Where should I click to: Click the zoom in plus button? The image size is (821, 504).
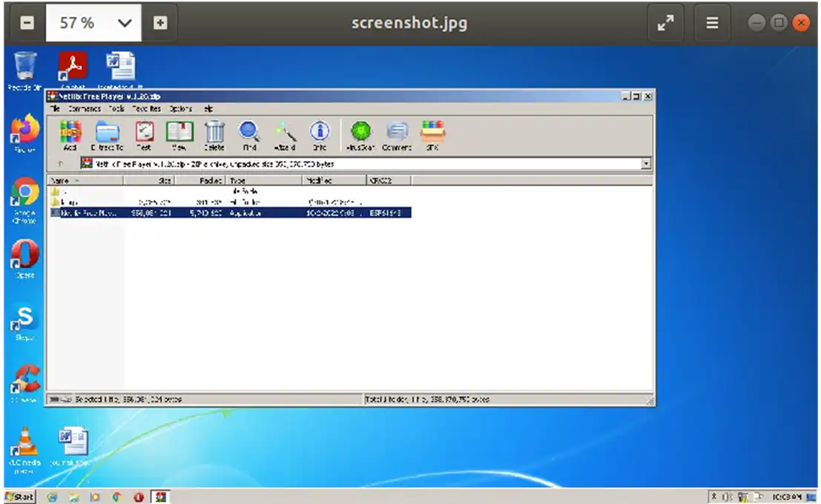(x=160, y=23)
